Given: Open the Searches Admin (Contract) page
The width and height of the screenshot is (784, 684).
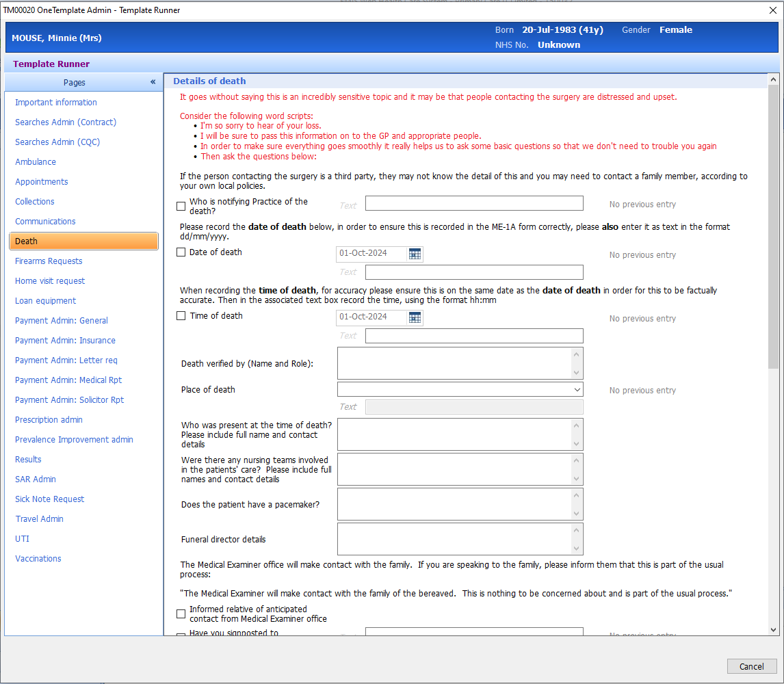Looking at the screenshot, I should (x=66, y=122).
